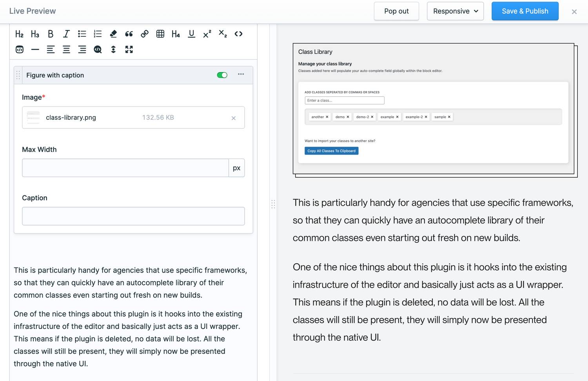Select the Live Preview heading

33,11
